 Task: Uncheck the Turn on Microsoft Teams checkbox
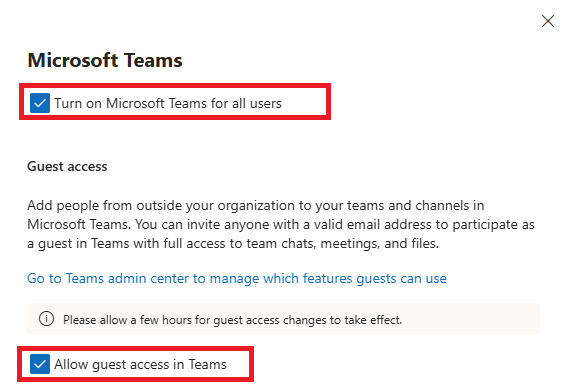tap(40, 103)
